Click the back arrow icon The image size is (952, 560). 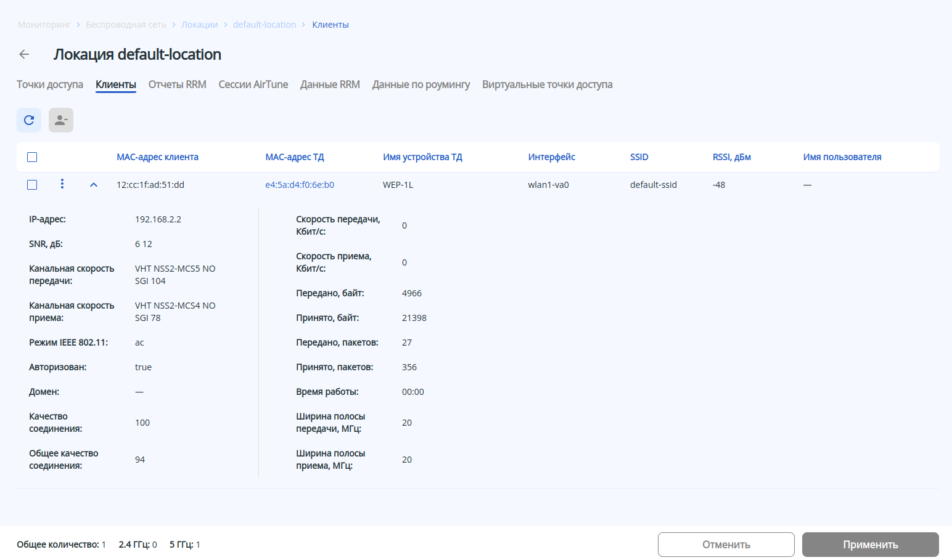pyautogui.click(x=24, y=54)
